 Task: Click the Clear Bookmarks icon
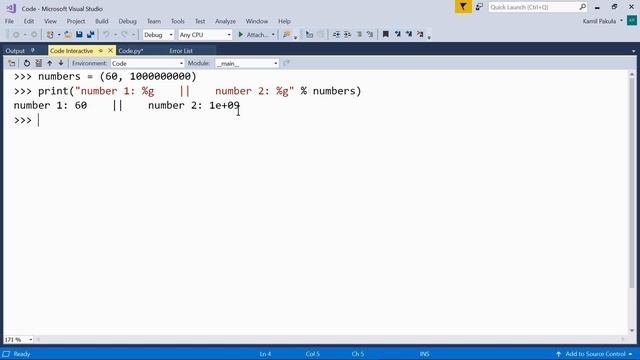(x=420, y=35)
